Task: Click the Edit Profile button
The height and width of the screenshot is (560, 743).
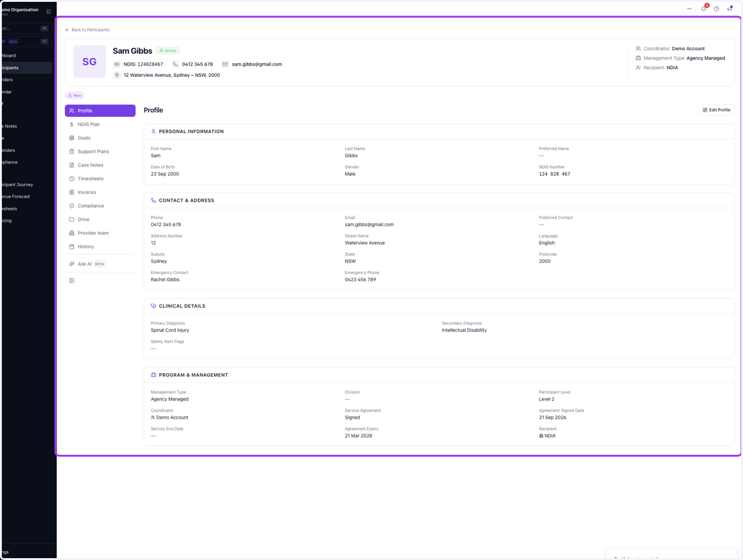Action: pos(716,110)
